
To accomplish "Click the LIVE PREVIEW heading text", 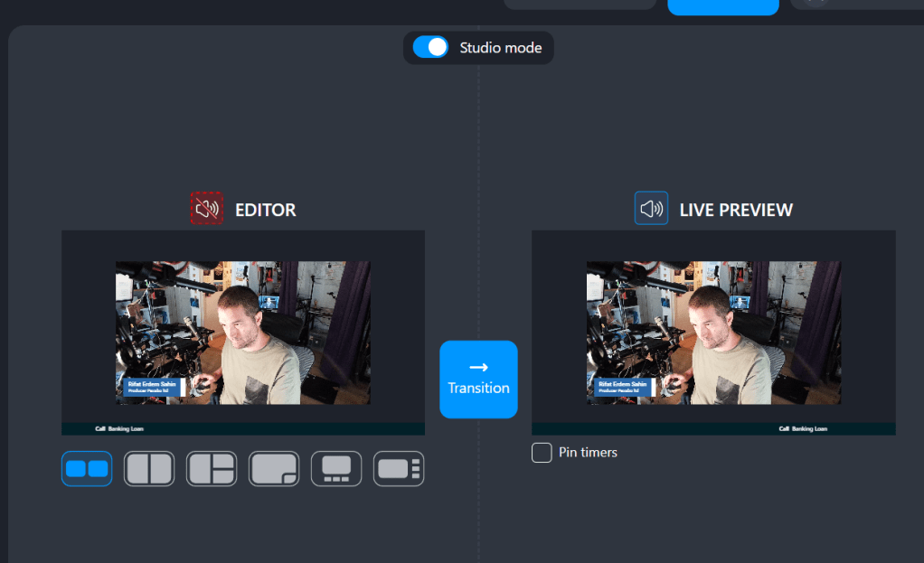I will (736, 210).
